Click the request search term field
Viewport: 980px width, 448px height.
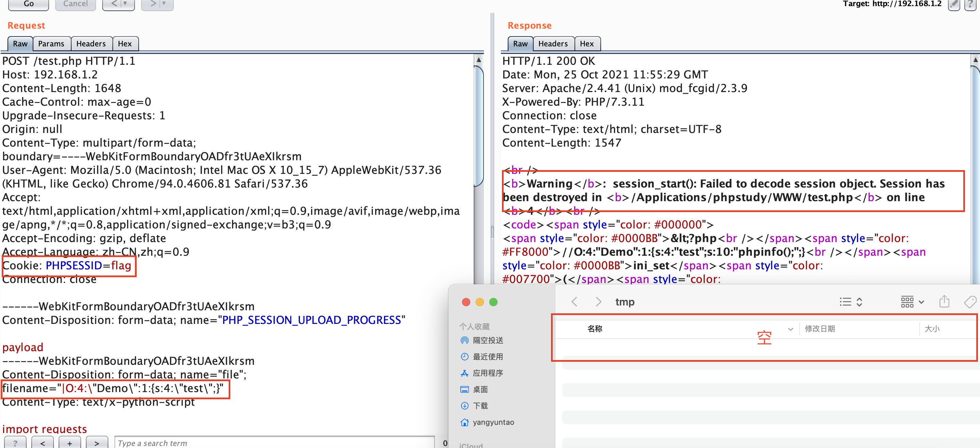click(x=274, y=443)
